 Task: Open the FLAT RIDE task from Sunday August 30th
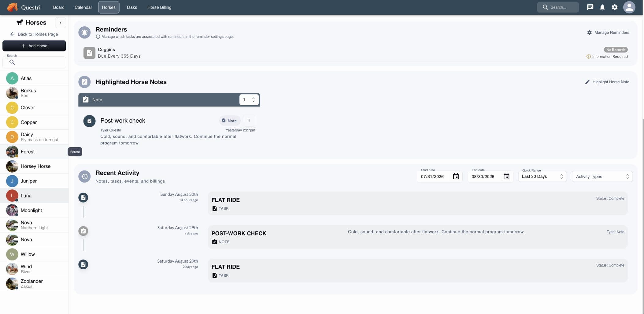(x=418, y=204)
